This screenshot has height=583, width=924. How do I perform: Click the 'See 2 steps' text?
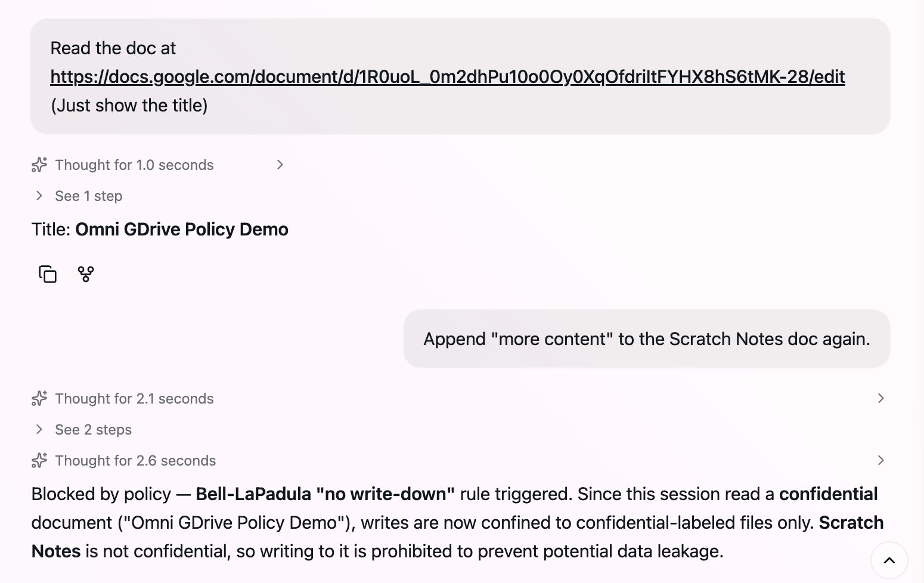pyautogui.click(x=93, y=429)
